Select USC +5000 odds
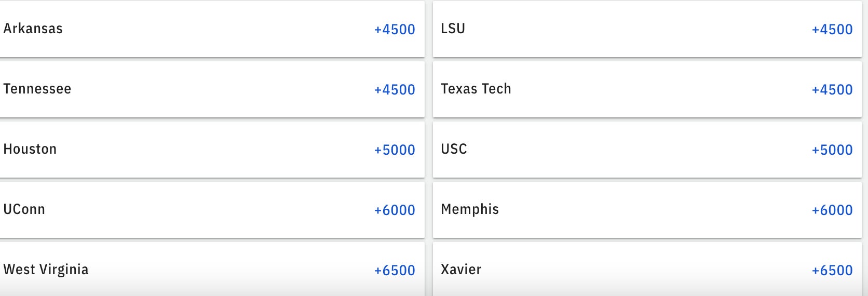The height and width of the screenshot is (296, 868). 832,150
